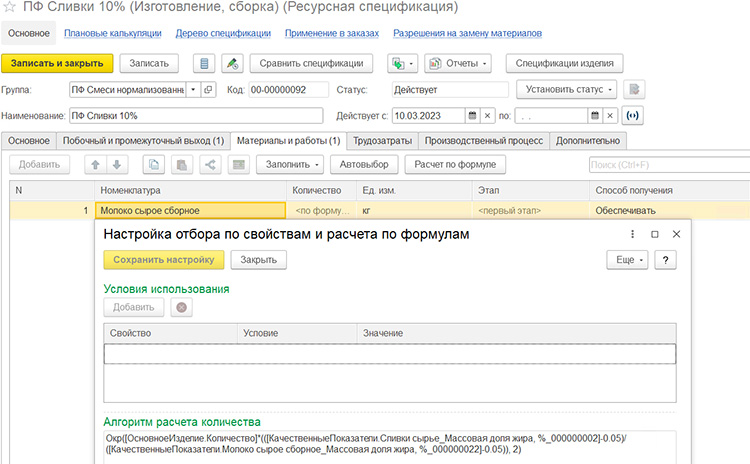Open the Установить статус dropdown
This screenshot has height=464, width=750.
567,89
